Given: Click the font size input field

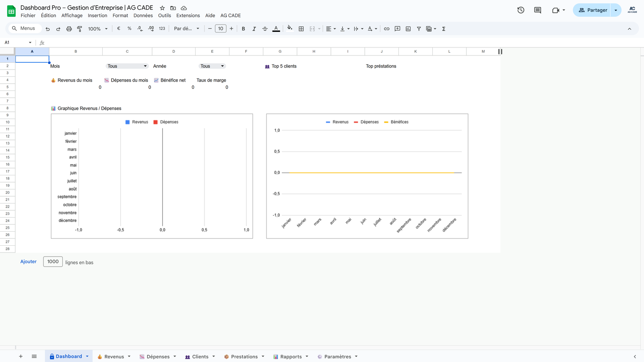Looking at the screenshot, I should (221, 29).
